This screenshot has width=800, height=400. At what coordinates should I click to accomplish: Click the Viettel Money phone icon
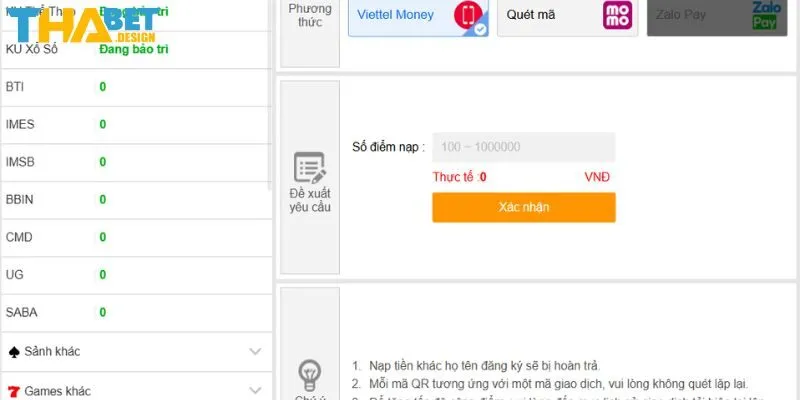pyautogui.click(x=467, y=15)
